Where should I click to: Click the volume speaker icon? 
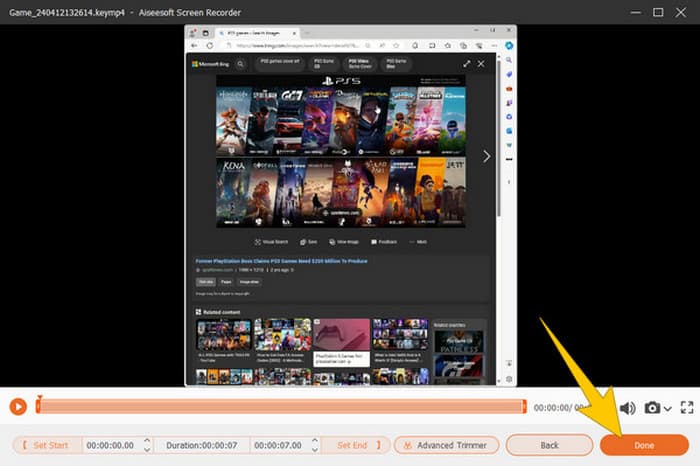(x=627, y=408)
